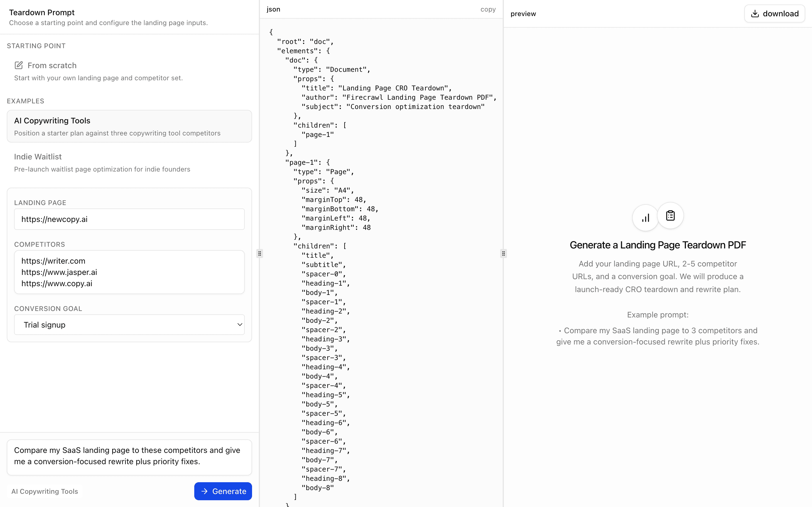Switch to the json panel header
812x507 pixels.
273,9
